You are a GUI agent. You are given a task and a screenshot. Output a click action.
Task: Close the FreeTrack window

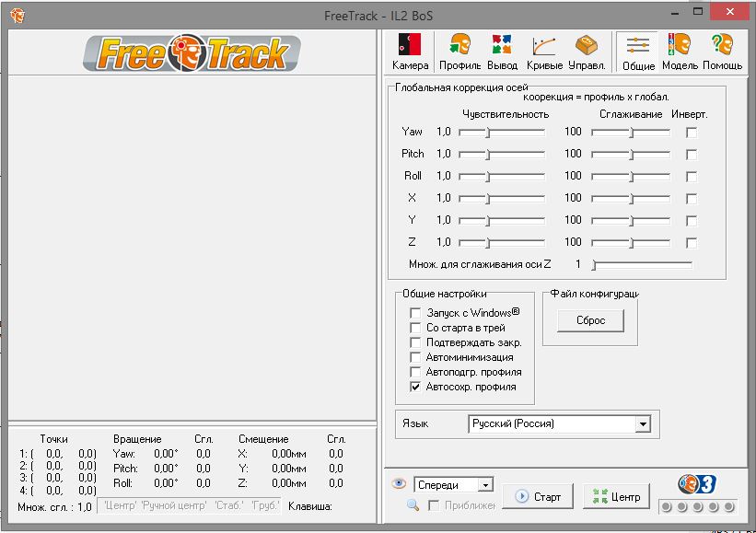coord(730,12)
